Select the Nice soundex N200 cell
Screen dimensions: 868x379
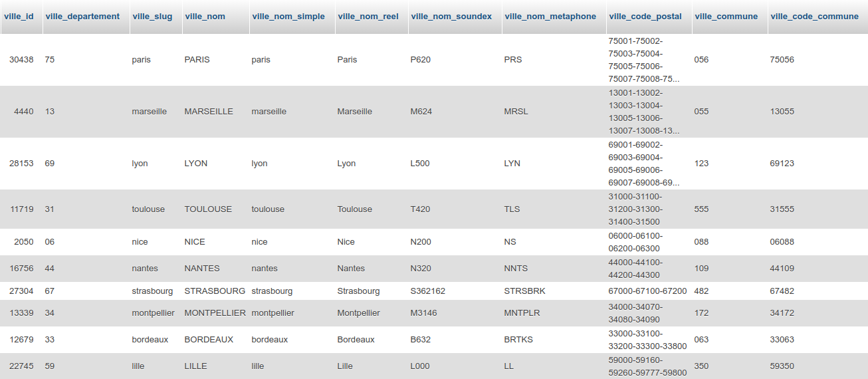pyautogui.click(x=421, y=242)
